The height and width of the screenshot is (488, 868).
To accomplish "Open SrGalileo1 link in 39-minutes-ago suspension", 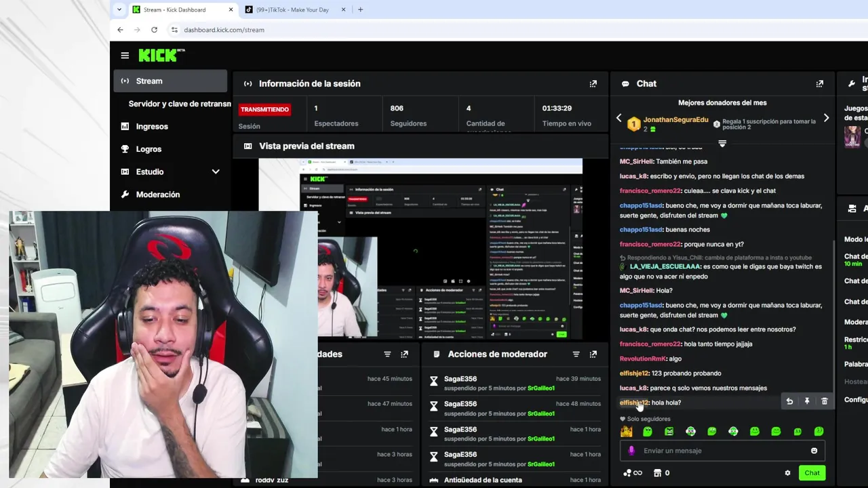I will (541, 388).
